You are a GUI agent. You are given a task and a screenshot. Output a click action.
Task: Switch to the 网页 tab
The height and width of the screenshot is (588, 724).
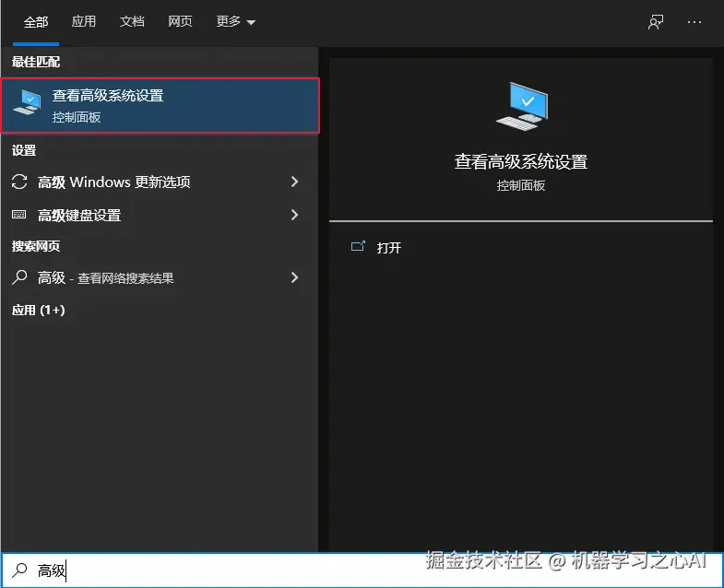[x=180, y=21]
